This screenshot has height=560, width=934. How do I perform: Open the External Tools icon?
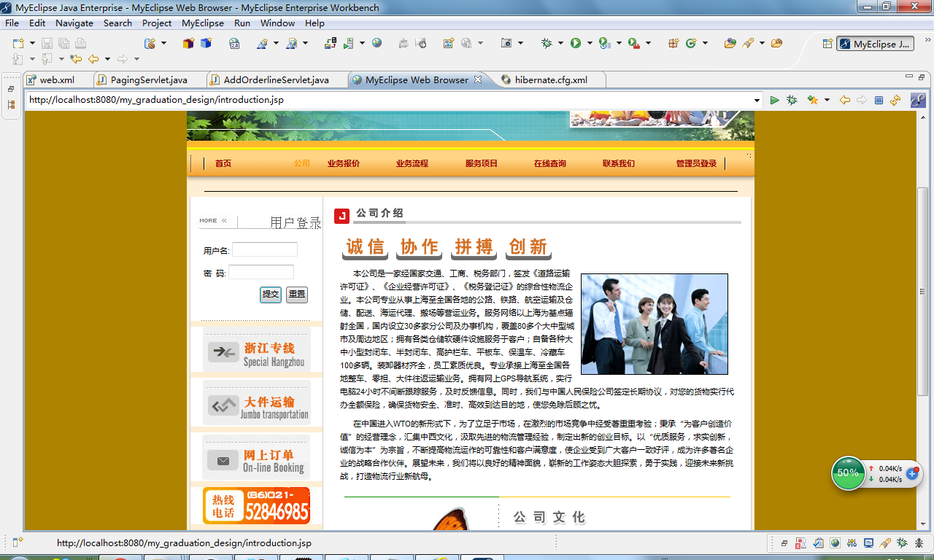click(632, 44)
